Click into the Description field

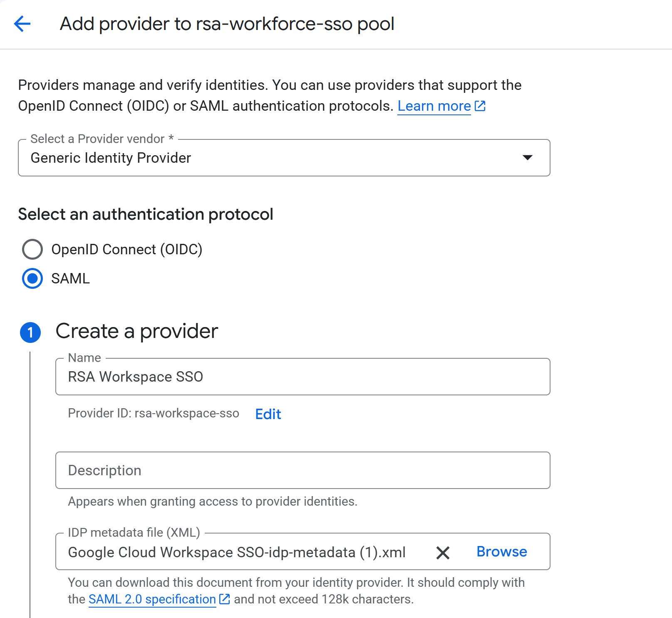(x=303, y=470)
